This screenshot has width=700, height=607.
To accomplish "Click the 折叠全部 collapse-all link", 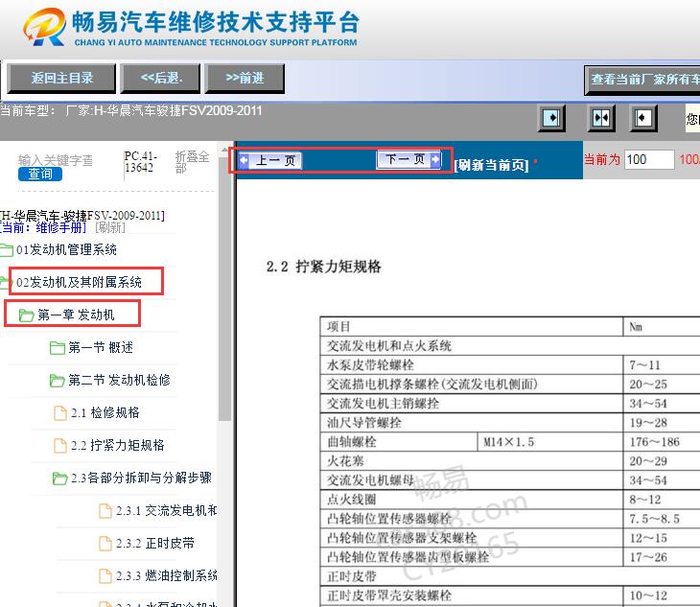I will 192,162.
